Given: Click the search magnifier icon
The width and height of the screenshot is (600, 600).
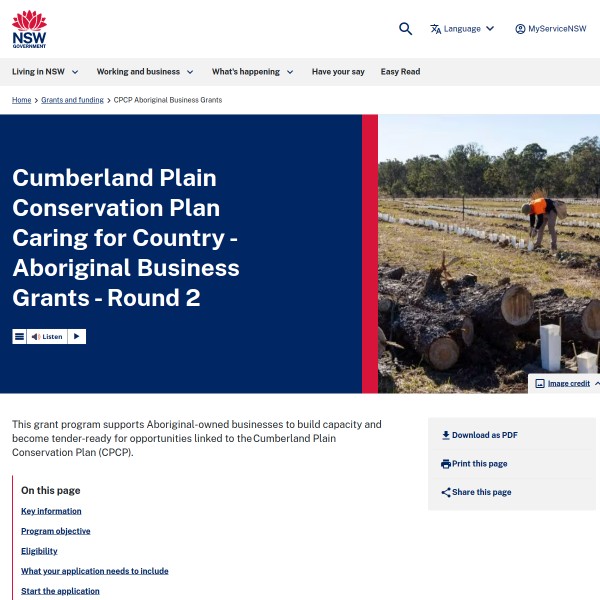Looking at the screenshot, I should click(405, 29).
